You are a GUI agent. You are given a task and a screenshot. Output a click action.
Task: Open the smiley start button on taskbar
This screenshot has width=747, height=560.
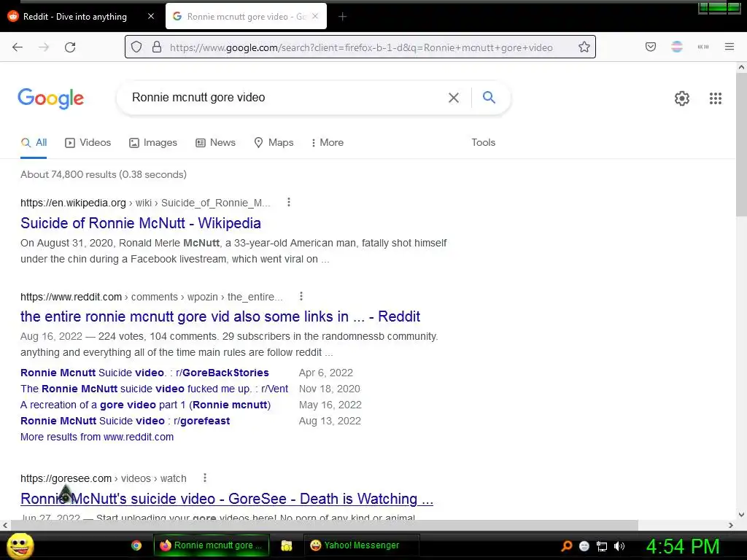coord(20,545)
